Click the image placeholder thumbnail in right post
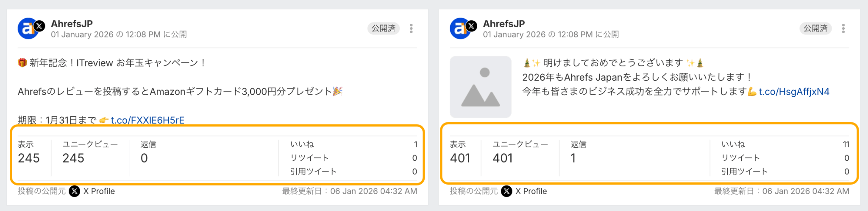The image size is (868, 211). pyautogui.click(x=480, y=87)
